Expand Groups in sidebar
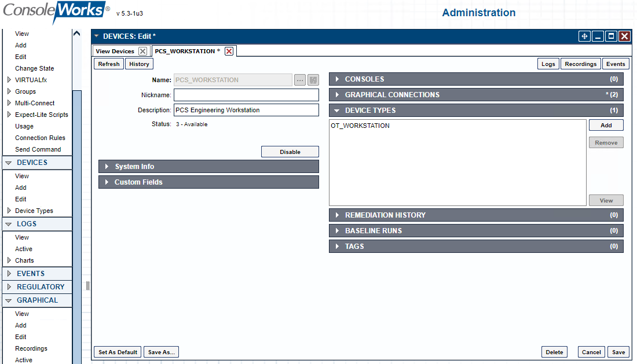Image resolution: width=637 pixels, height=364 pixels. [x=9, y=91]
